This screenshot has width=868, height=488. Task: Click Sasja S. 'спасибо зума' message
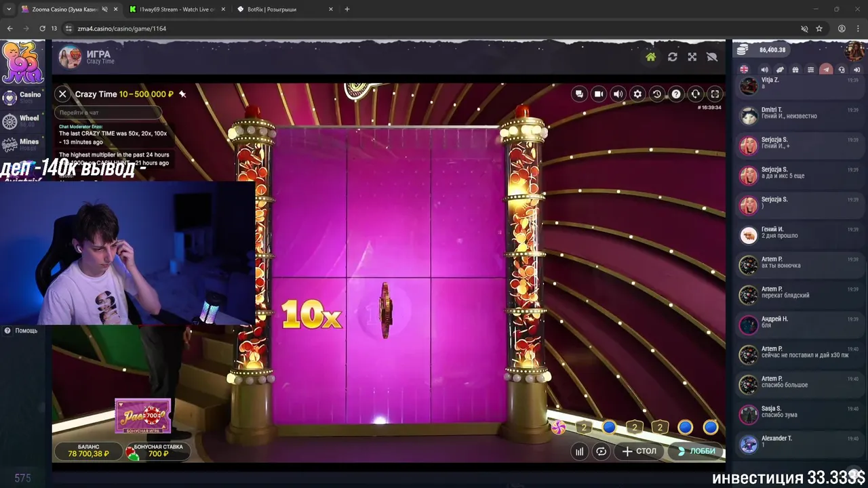pos(799,414)
